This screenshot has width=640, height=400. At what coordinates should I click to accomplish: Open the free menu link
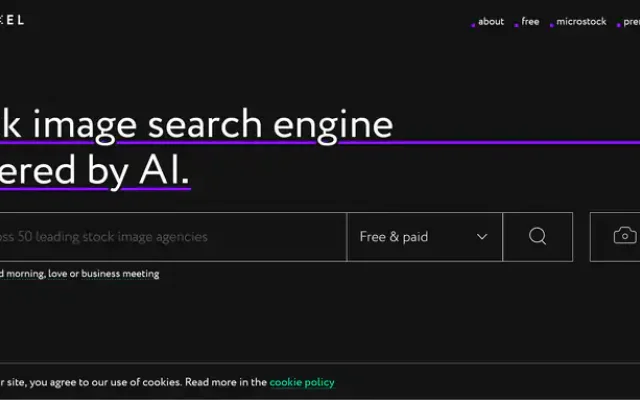[x=530, y=22]
